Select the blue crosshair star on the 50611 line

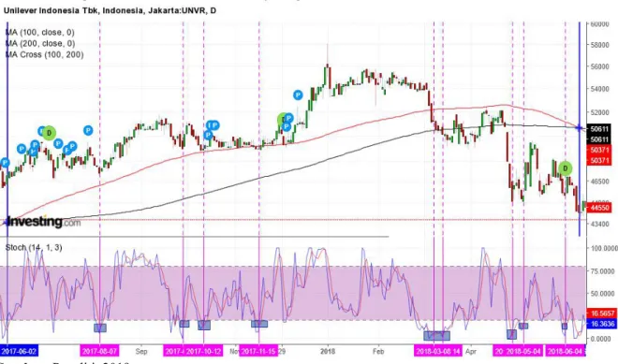point(579,128)
